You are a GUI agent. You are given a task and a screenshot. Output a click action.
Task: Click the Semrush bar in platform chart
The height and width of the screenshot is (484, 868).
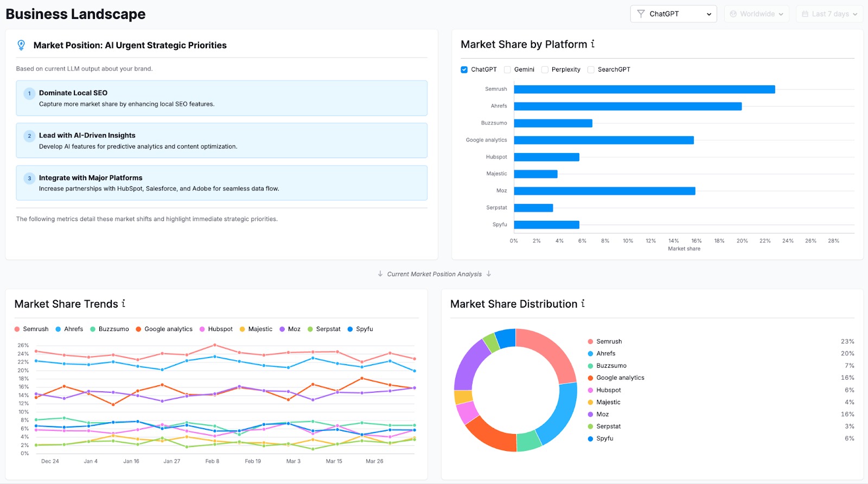(x=644, y=90)
